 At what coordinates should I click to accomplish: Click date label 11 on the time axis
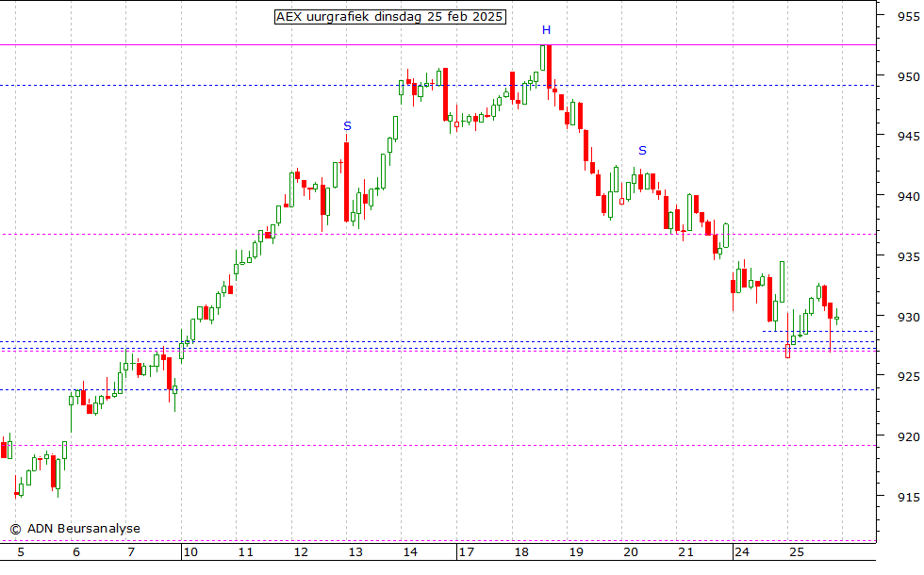point(245,552)
